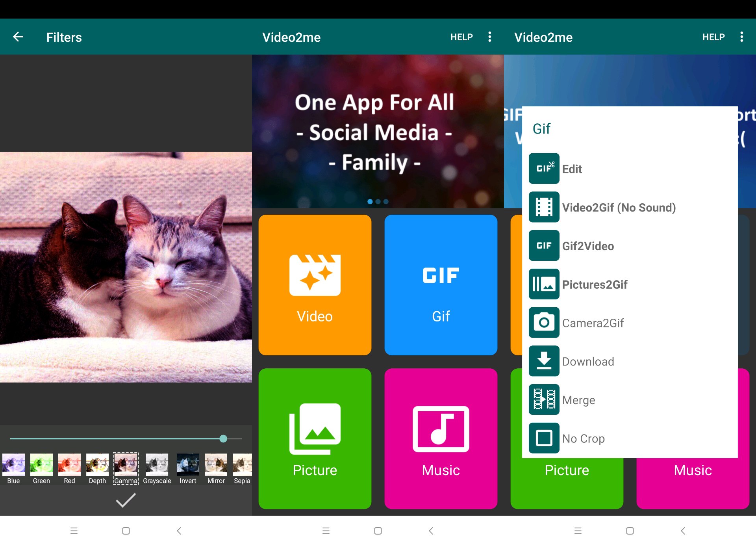Tap back navigation button under middle screen
This screenshot has width=756, height=546.
tap(431, 531)
